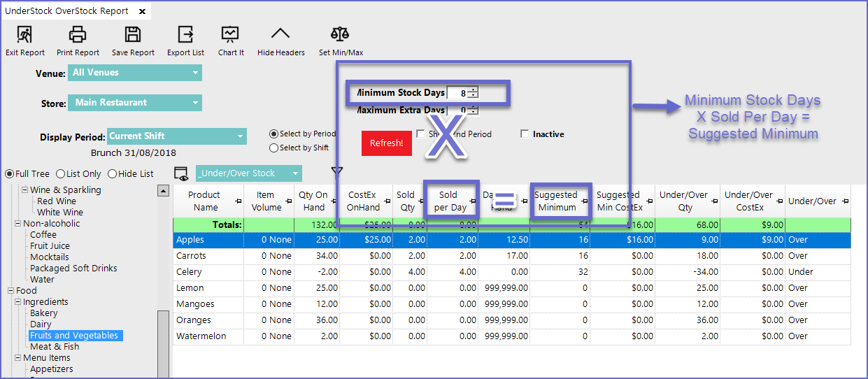The width and height of the screenshot is (868, 379).
Task: Select Dairy in the category tree
Action: click(41, 324)
